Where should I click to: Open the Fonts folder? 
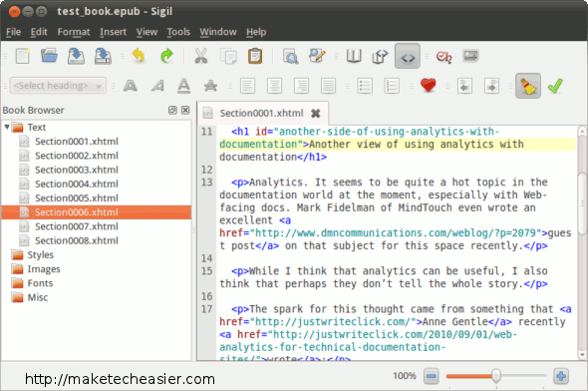coord(33,283)
